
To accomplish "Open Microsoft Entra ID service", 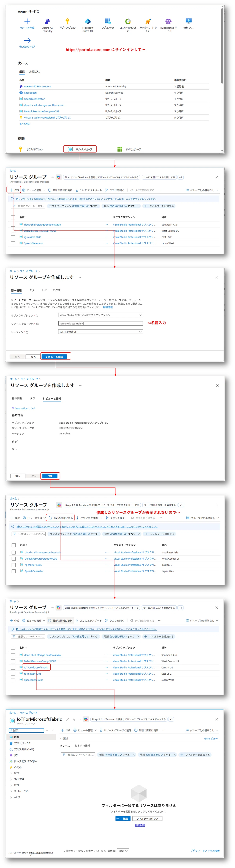I will coord(88,21).
